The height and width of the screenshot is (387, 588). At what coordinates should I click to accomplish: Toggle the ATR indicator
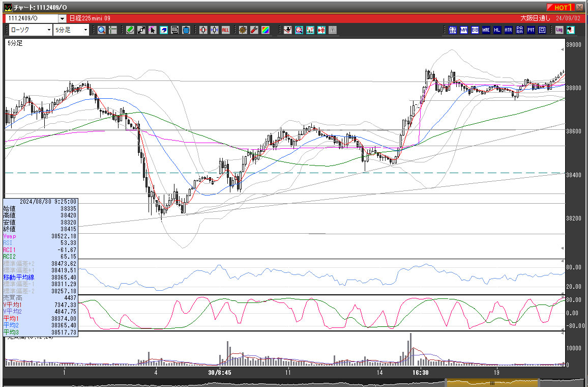pyautogui.click(x=509, y=30)
